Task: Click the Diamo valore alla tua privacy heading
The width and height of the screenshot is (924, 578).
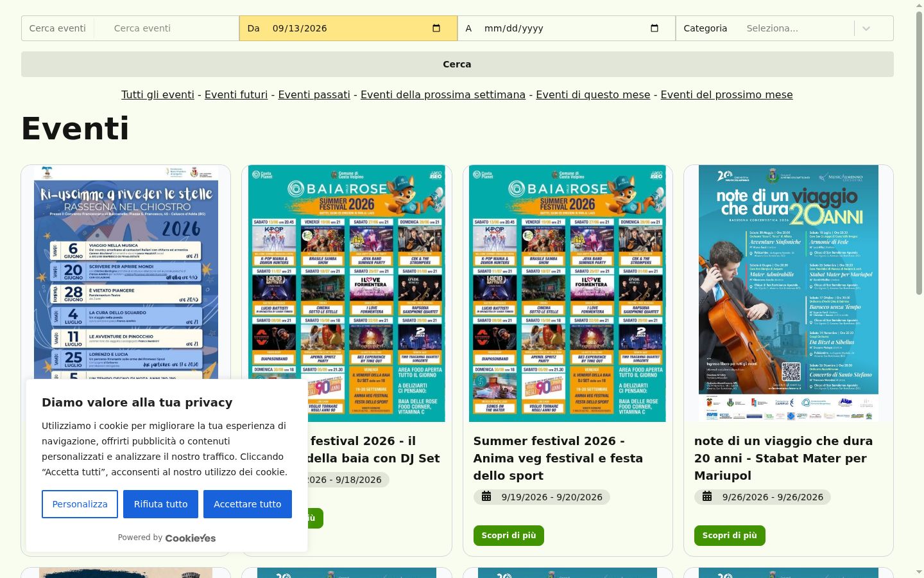Action: (137, 403)
